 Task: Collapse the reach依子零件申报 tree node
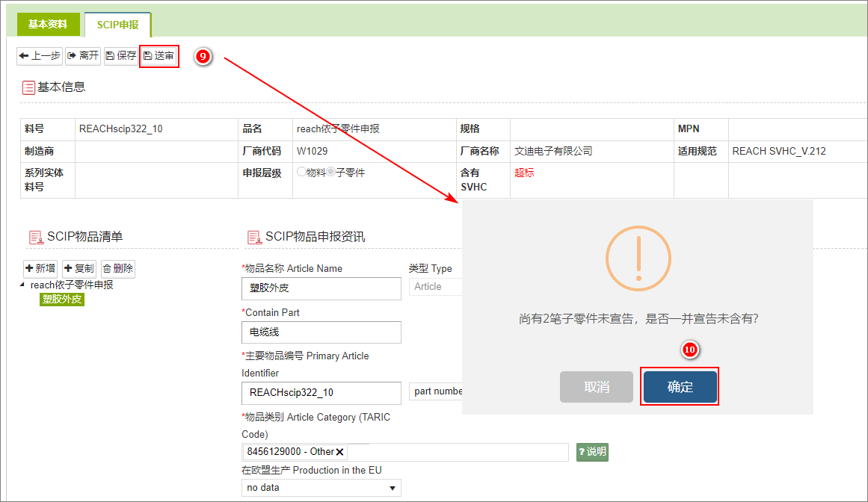[x=22, y=285]
